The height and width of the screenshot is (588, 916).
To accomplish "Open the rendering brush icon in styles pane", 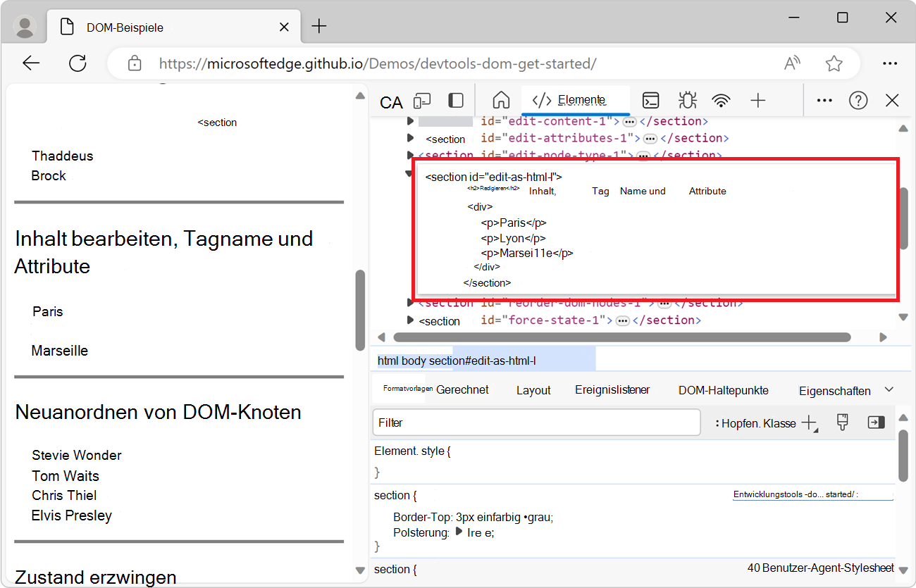I will [x=842, y=422].
